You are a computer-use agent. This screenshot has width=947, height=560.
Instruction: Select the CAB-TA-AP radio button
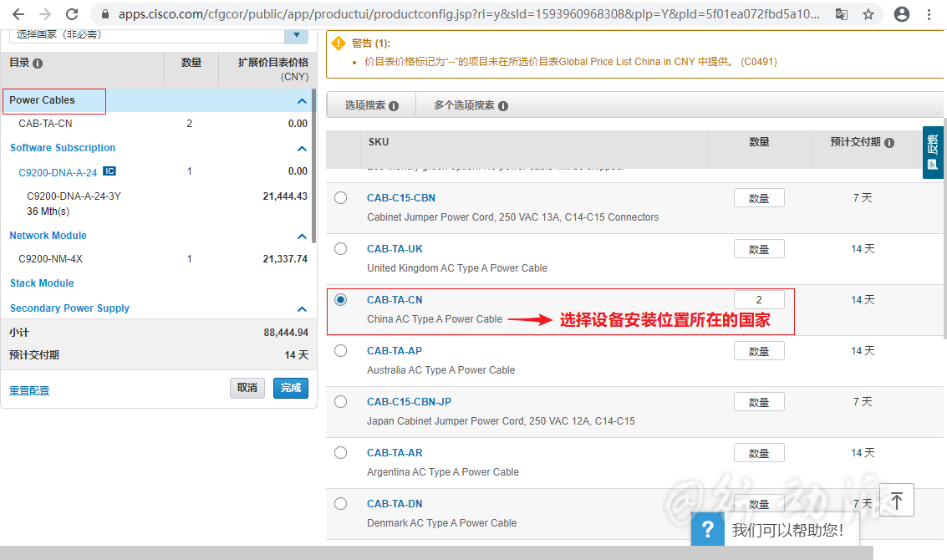[341, 351]
